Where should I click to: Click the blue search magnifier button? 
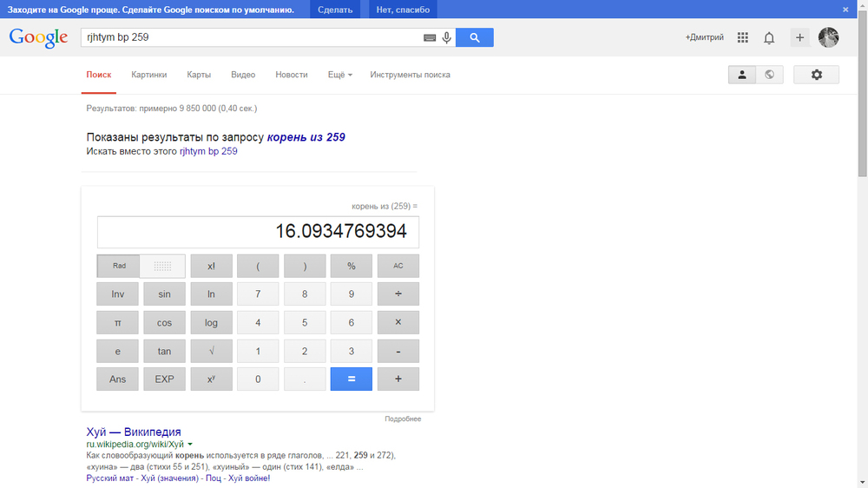click(474, 37)
